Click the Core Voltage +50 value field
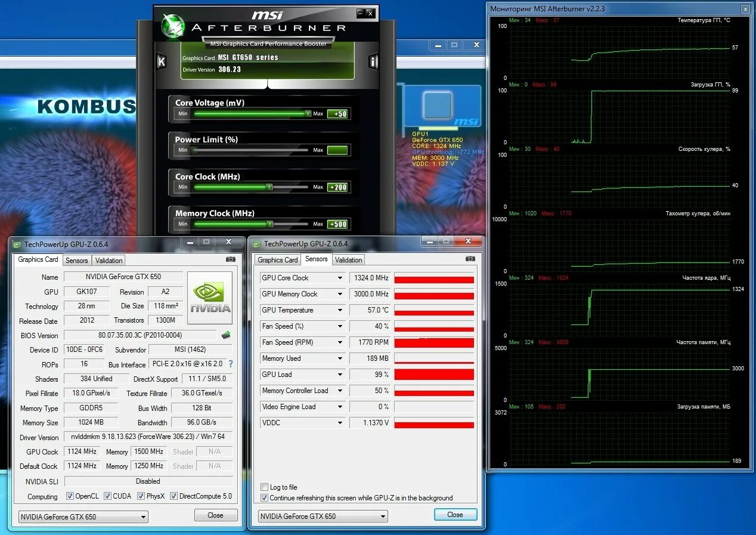The height and width of the screenshot is (535, 756). [337, 114]
